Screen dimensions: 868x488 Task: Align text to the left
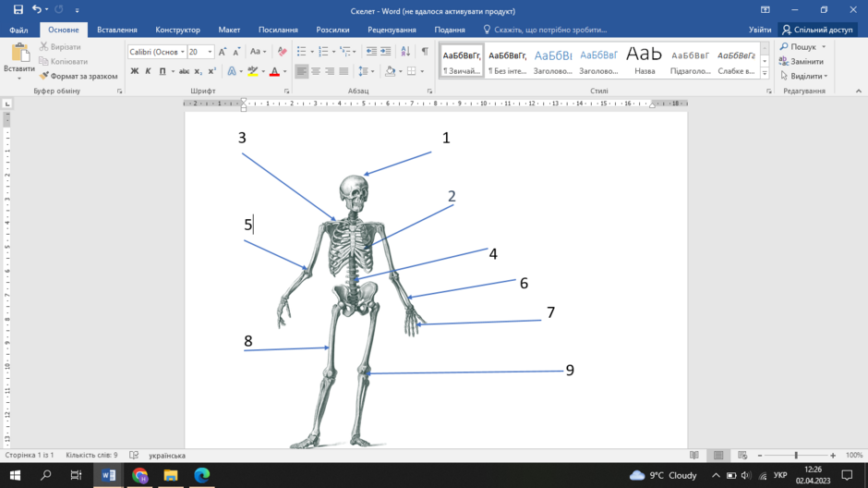302,71
